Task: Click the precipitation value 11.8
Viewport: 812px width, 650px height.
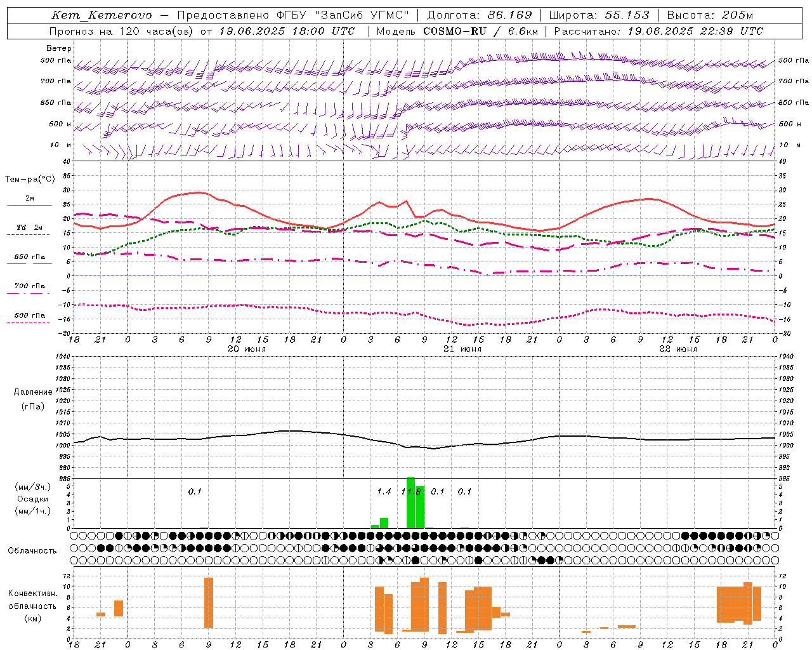Action: 411,491
